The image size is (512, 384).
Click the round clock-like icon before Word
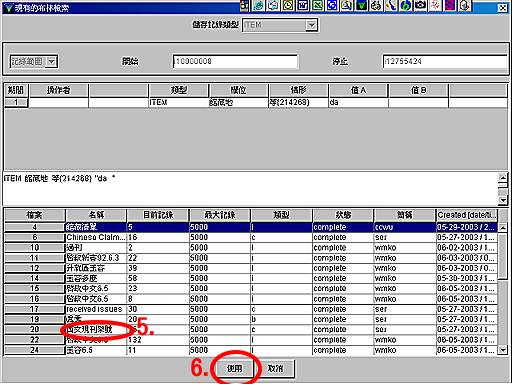(288, 5)
